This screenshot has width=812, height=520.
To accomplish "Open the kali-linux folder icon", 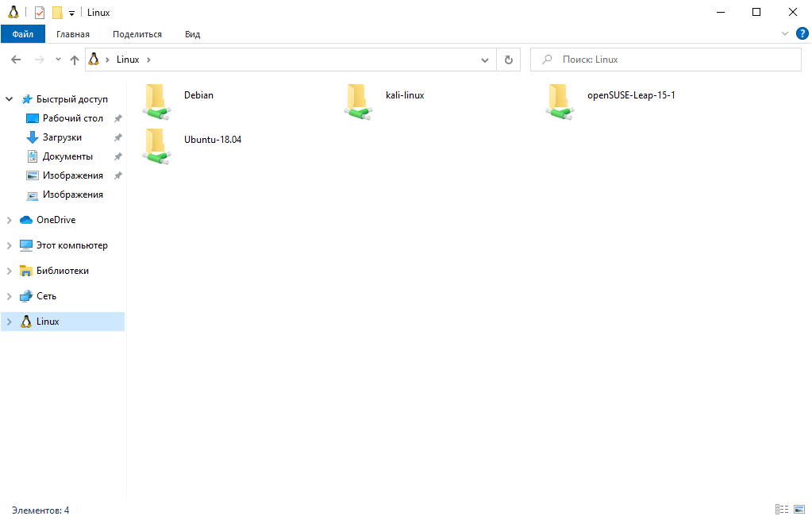I will [x=358, y=102].
